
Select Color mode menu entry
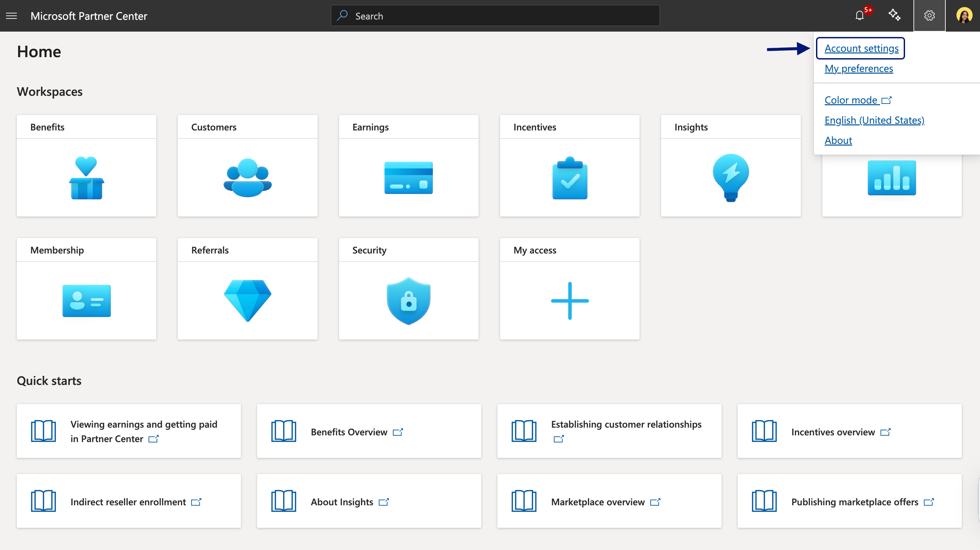click(858, 100)
